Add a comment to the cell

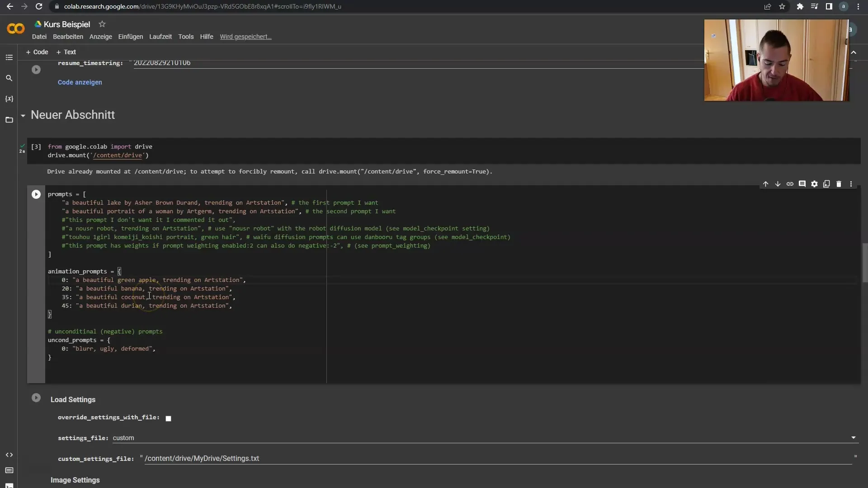click(x=802, y=184)
